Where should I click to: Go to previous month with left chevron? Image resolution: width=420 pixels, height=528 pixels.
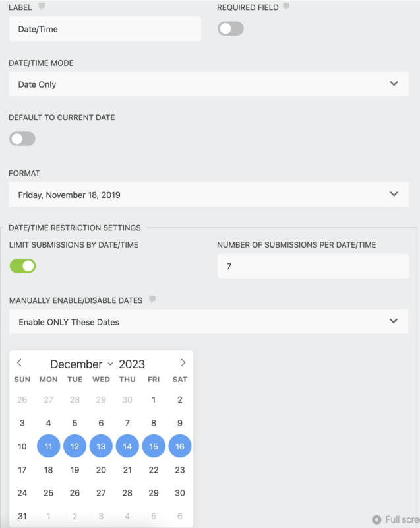coord(20,362)
